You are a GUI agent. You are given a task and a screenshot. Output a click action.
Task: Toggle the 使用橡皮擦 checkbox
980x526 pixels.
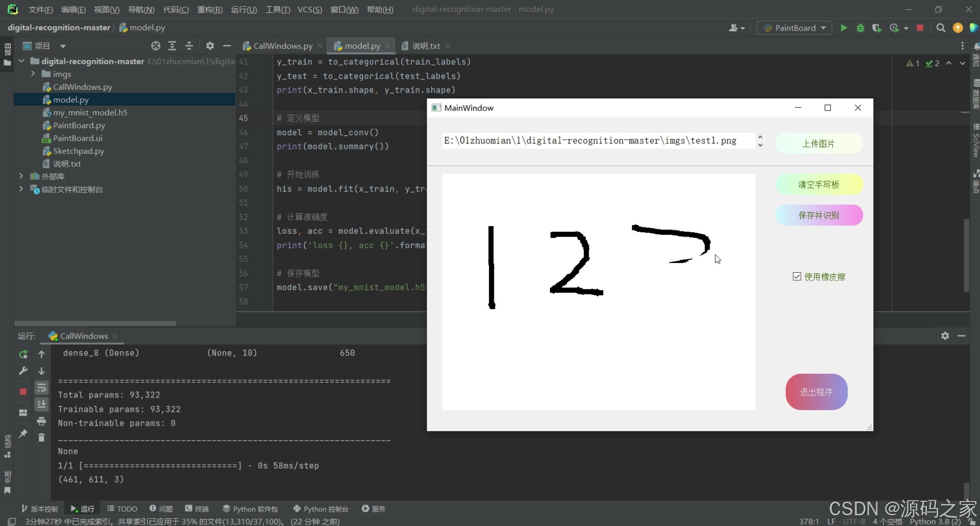tap(797, 277)
